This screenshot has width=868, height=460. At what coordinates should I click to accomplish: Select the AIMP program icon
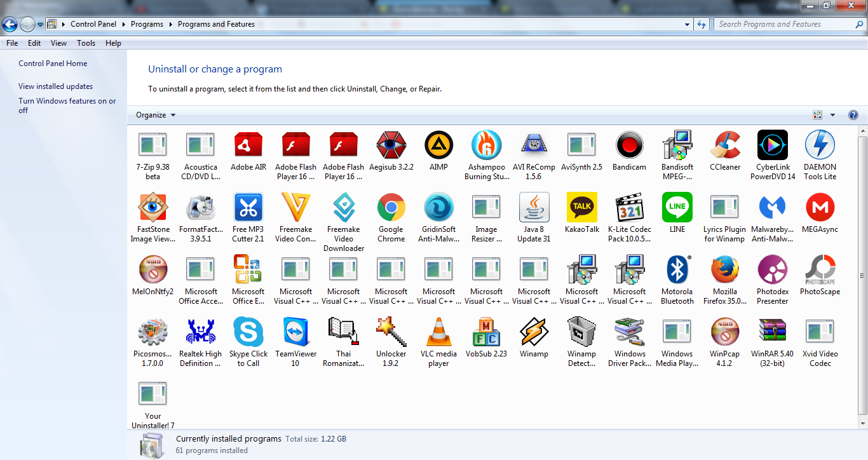coord(438,145)
